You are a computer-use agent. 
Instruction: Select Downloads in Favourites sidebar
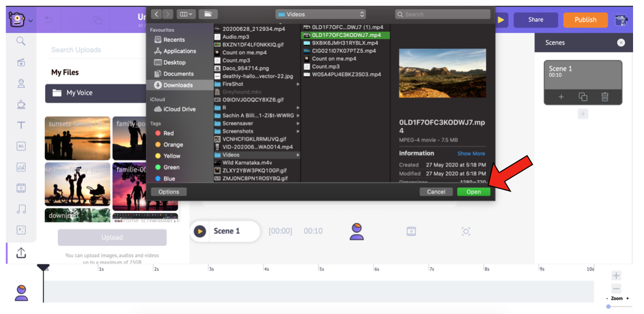pos(178,85)
